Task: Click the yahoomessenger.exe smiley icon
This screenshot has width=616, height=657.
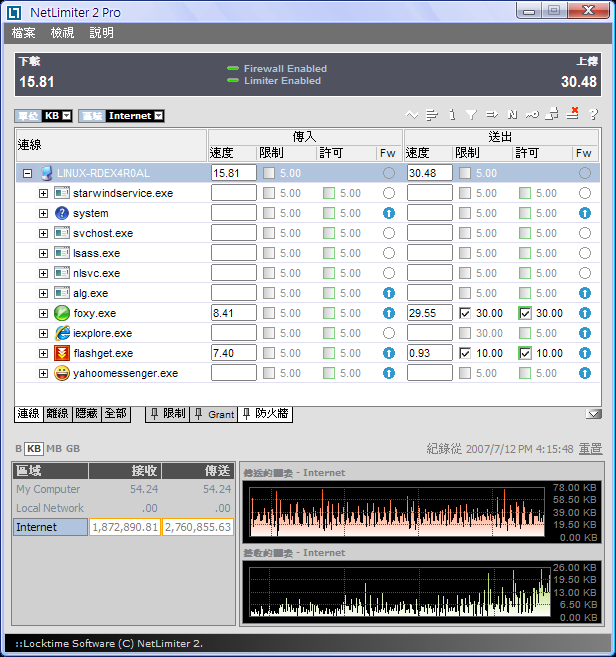Action: pyautogui.click(x=62, y=373)
